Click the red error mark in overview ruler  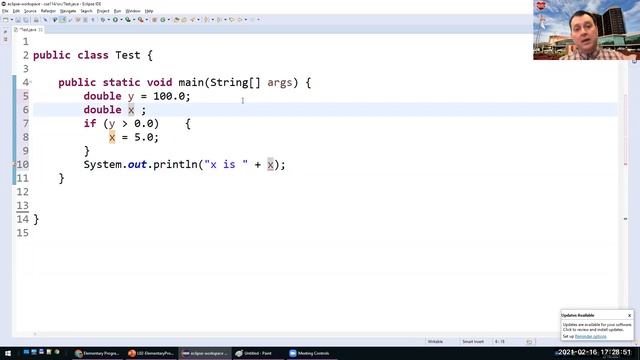[x=626, y=164]
